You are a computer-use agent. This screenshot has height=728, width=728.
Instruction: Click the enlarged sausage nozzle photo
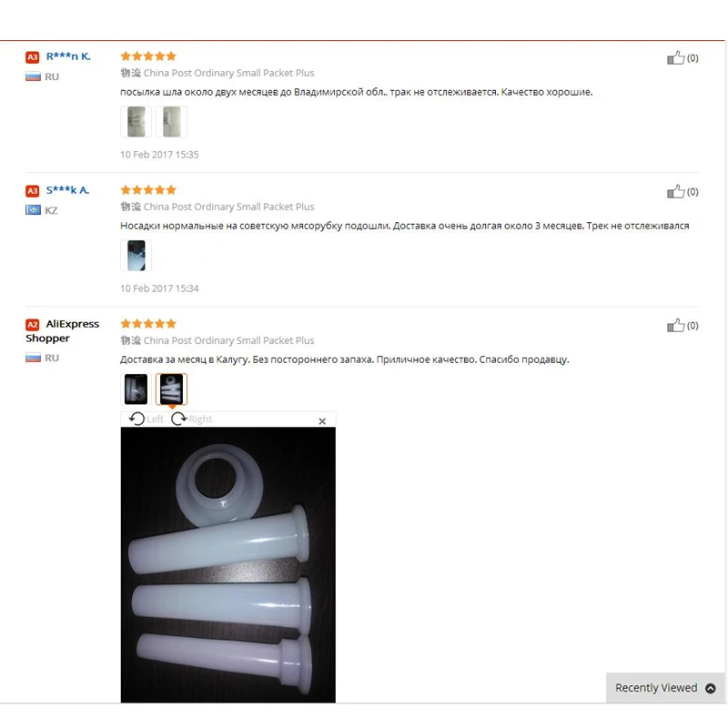coord(228,565)
